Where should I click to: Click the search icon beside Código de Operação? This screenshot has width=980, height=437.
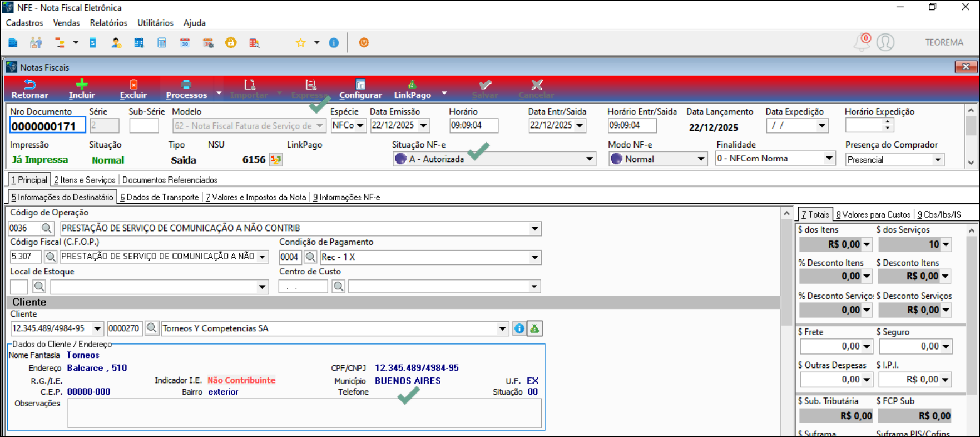(47, 228)
